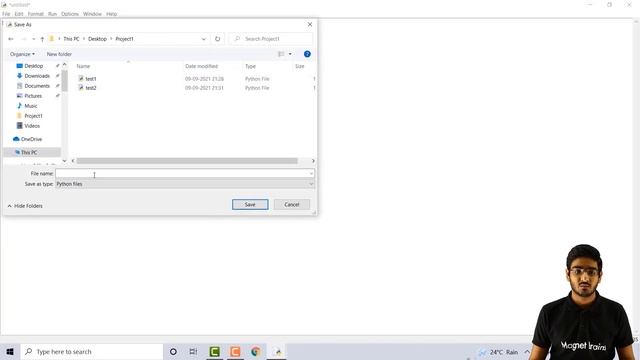Open Task View on the taskbar
The width and height of the screenshot is (640, 360).
pyautogui.click(x=193, y=351)
